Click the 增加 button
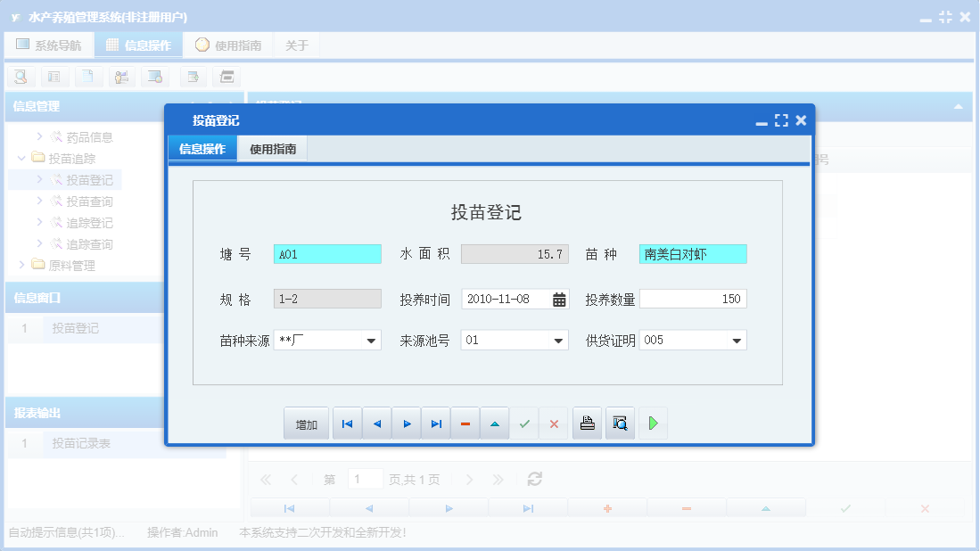This screenshot has width=980, height=551. pos(306,424)
